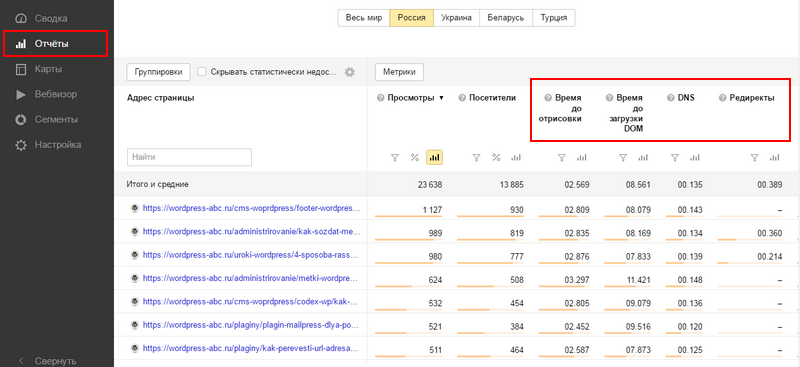Click the Адрес страницы column header
The height and width of the screenshot is (367, 800).
(160, 98)
